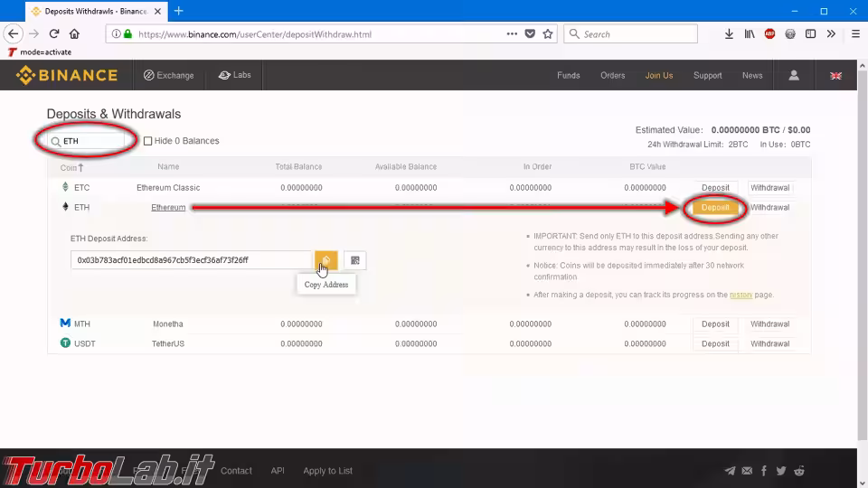Open Firefox hamburger menu

855,33
